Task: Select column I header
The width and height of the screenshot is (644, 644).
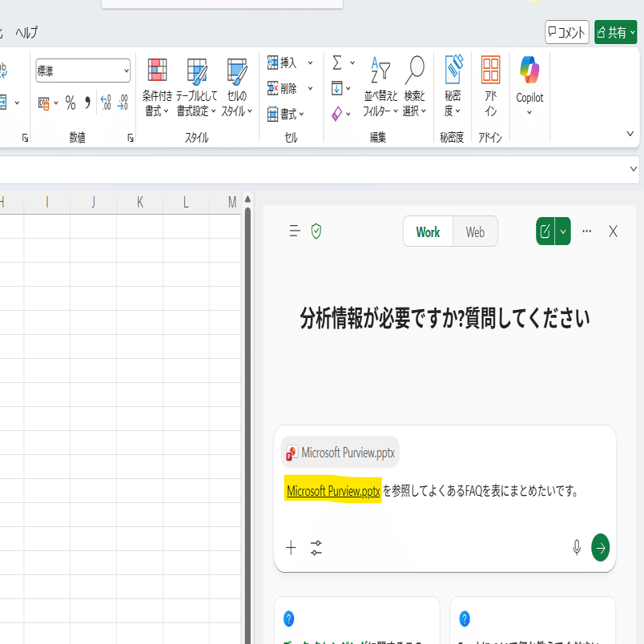Action: point(47,202)
